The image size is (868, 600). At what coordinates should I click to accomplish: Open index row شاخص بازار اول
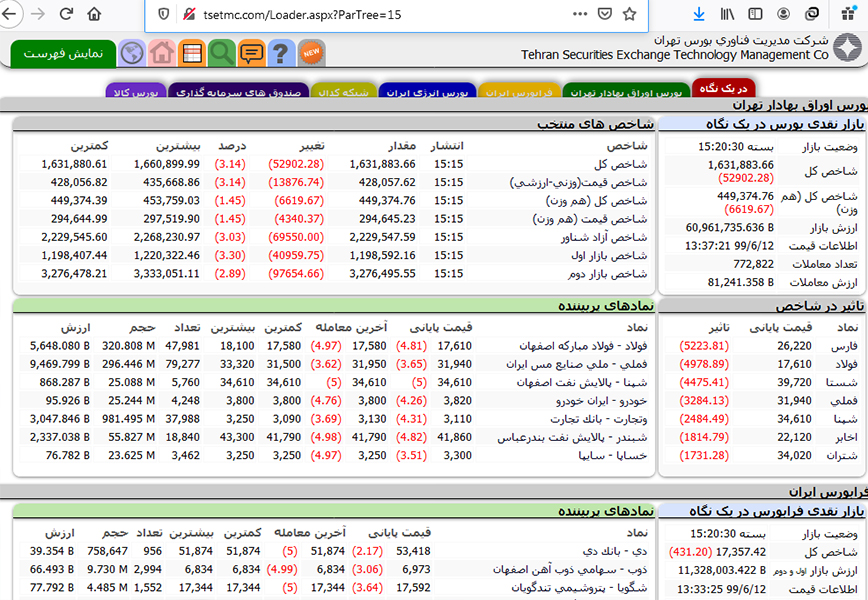pyautogui.click(x=609, y=255)
